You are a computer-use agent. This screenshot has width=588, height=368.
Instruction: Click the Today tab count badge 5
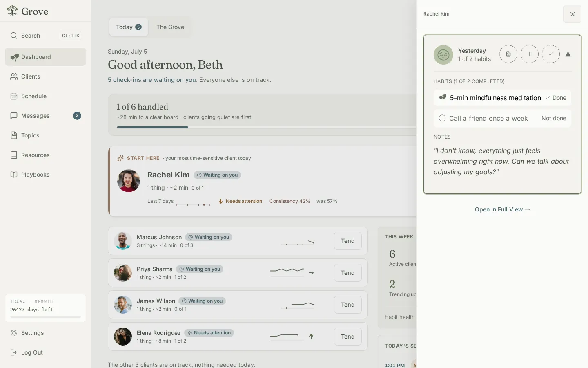(x=138, y=27)
